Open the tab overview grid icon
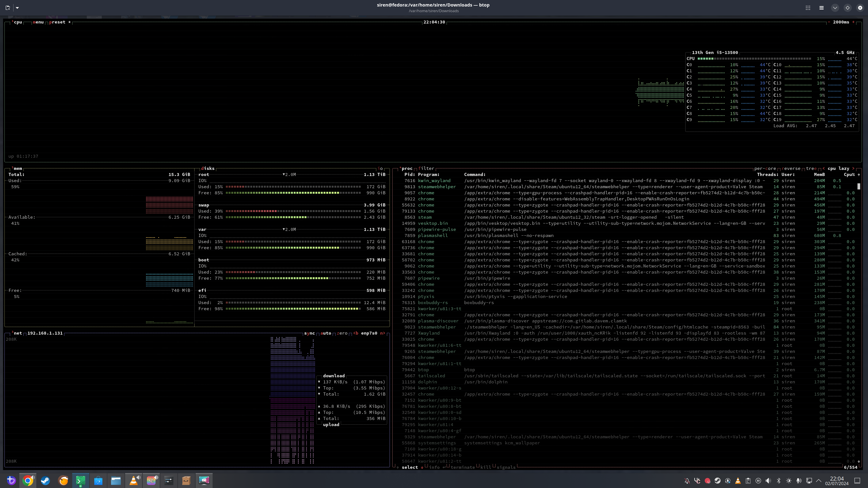Image resolution: width=868 pixels, height=488 pixels. [808, 8]
